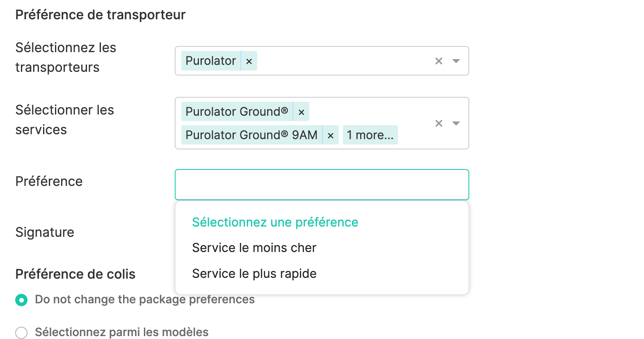644x339 pixels.
Task: Select 'Service le moins cher' option
Action: point(254,248)
